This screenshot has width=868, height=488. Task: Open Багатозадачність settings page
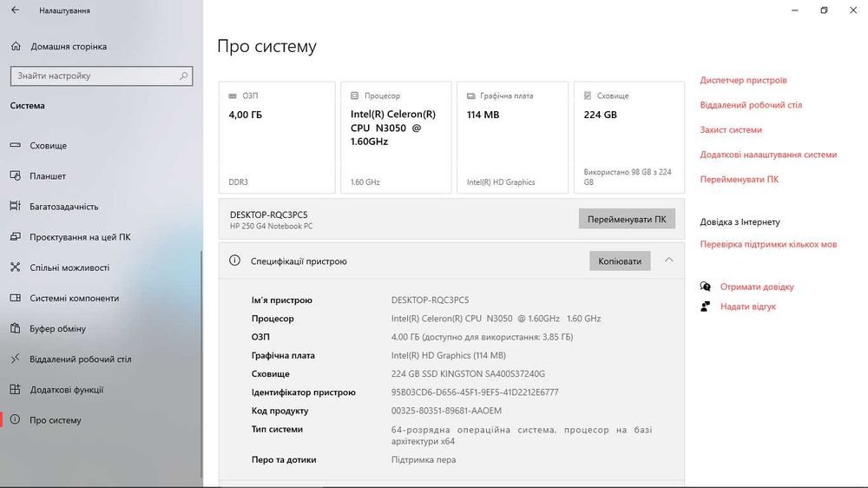coord(63,206)
